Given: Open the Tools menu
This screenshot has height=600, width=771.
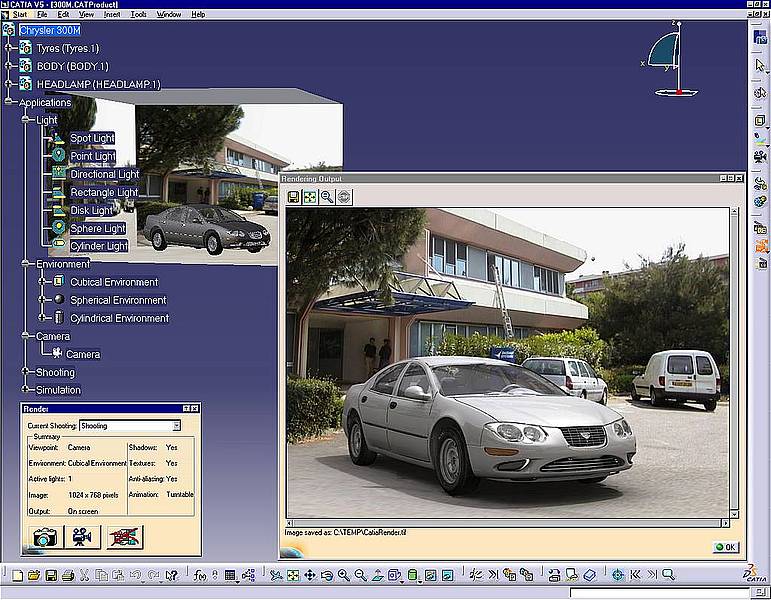Looking at the screenshot, I should 138,15.
